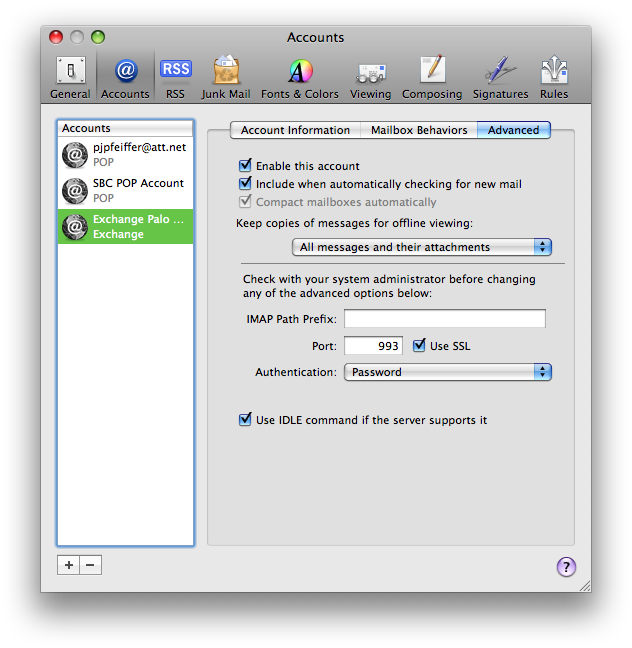The width and height of the screenshot is (632, 648).
Task: Toggle the Use SSL checkbox
Action: pyautogui.click(x=420, y=346)
